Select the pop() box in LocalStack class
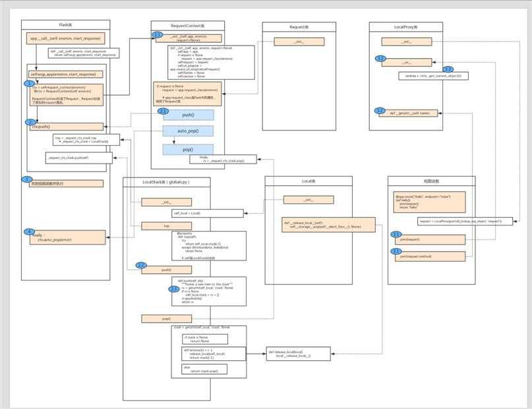This screenshot has width=532, height=409. point(167,319)
